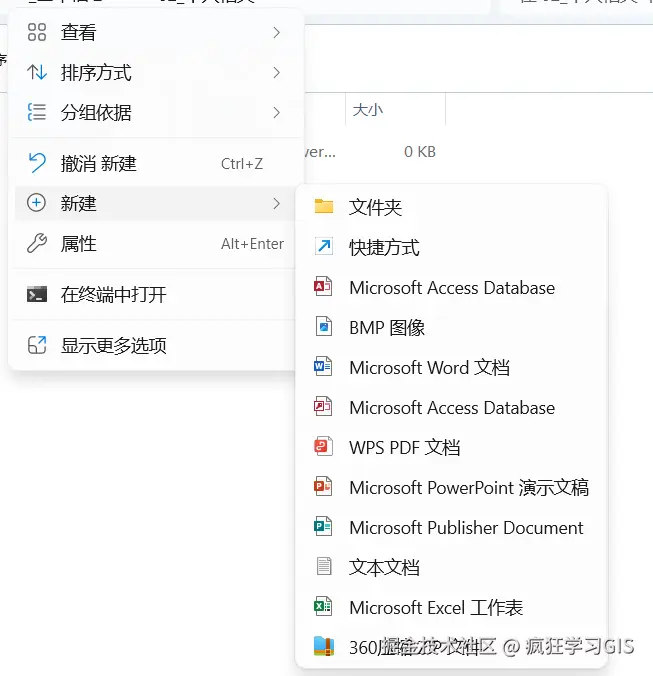Expand the 查看 submenu chevron
Viewport: 653px width, 676px height.
[x=277, y=32]
